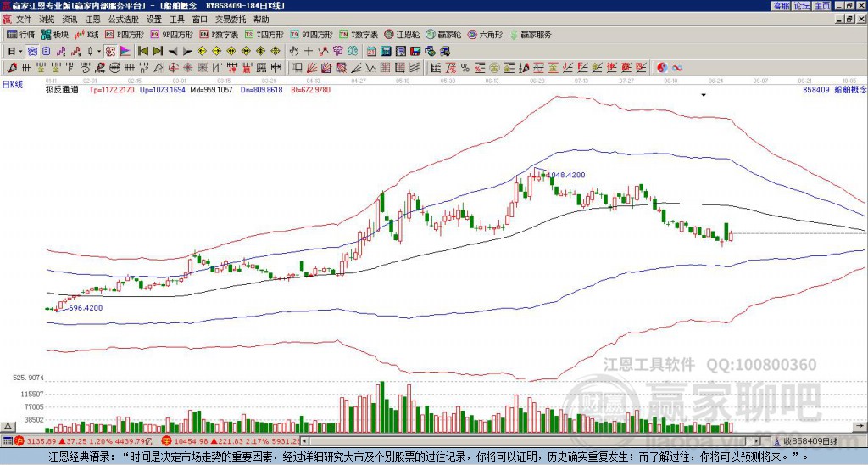Viewport: 868px width, 465px height.
Task: Open the 浏览 menu
Action: [47, 20]
